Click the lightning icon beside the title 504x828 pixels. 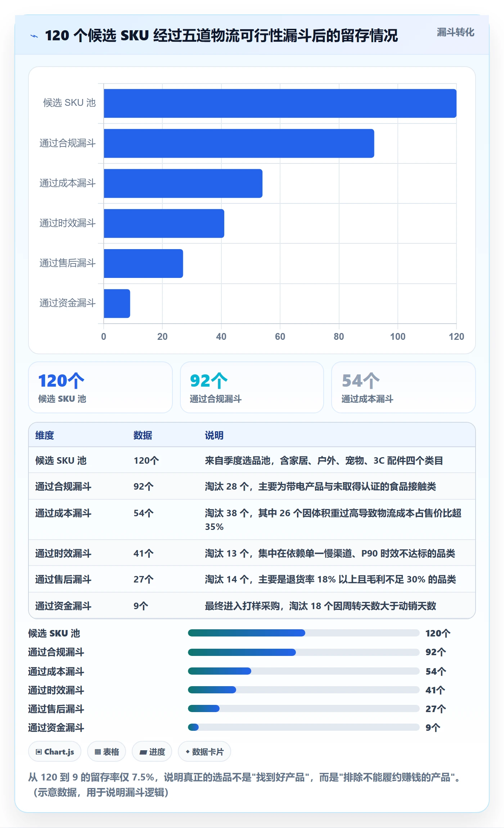tap(34, 36)
